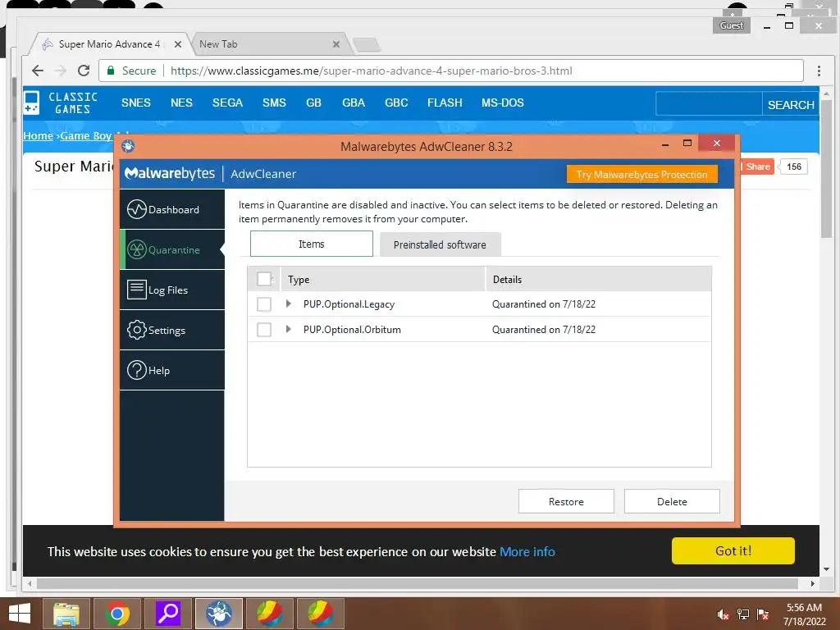Open the Chrome three-dot menu
The height and width of the screenshot is (630, 840).
[x=819, y=71]
